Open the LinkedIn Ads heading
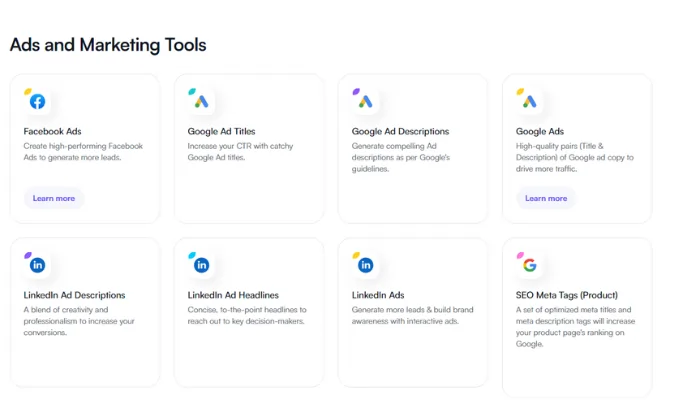 (378, 295)
